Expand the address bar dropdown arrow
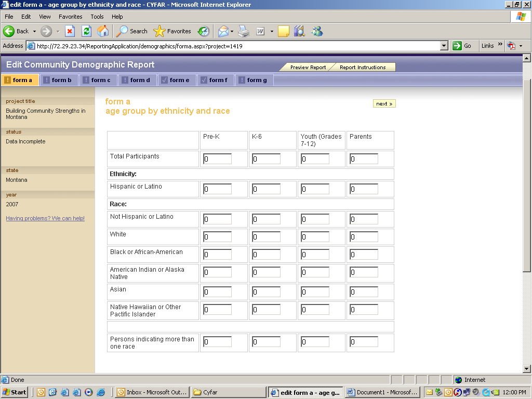This screenshot has width=532, height=399. pos(444,46)
